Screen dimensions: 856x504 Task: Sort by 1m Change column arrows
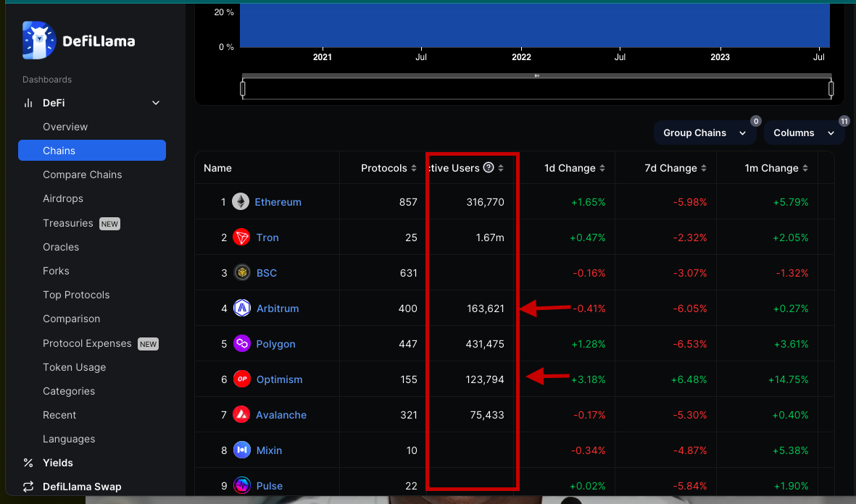[x=805, y=168]
